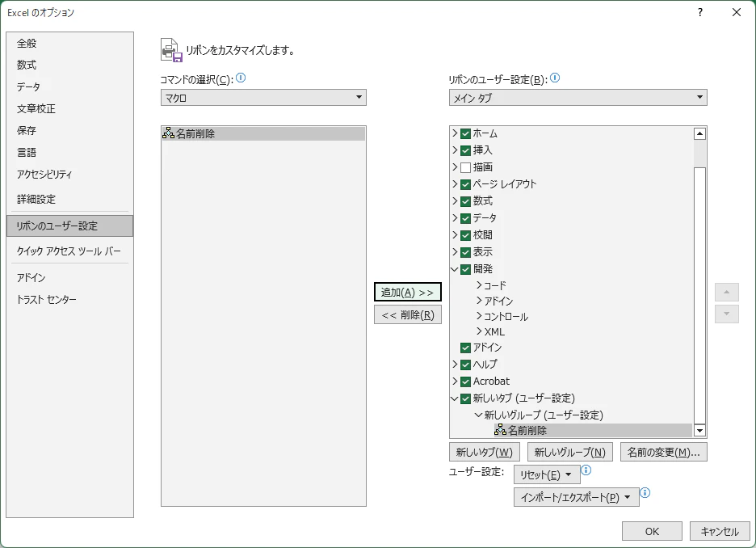Click the help question mark icon
Screen dimensions: 756x548
[x=700, y=13]
